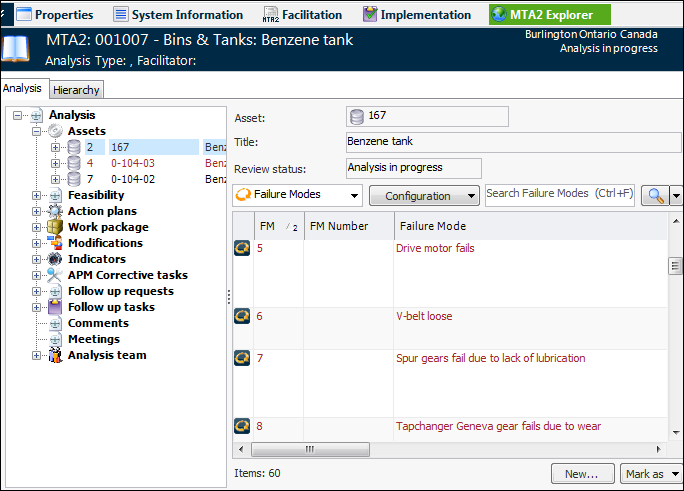The image size is (684, 491).
Task: Click the MTA2 Explorer globe icon
Action: pyautogui.click(x=499, y=15)
